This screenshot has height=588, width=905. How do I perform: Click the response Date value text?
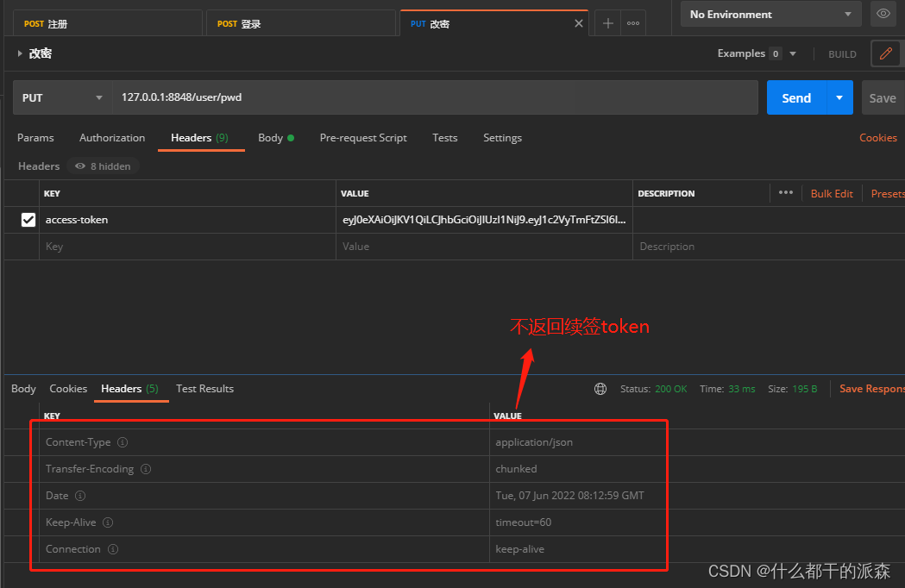(569, 496)
